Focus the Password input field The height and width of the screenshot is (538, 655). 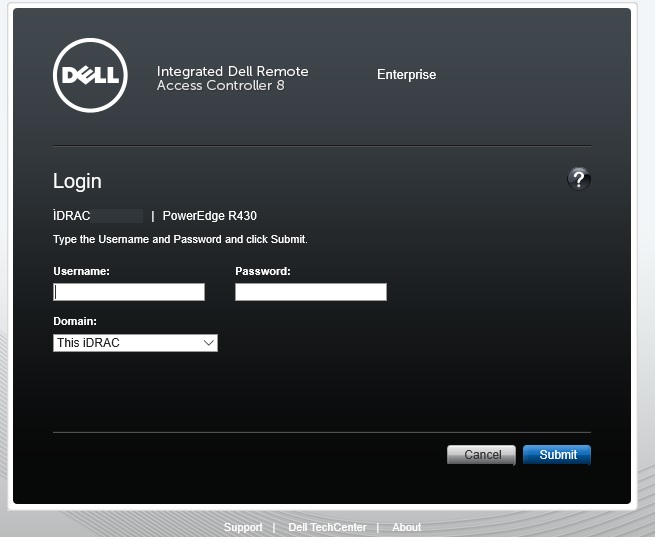tap(311, 292)
